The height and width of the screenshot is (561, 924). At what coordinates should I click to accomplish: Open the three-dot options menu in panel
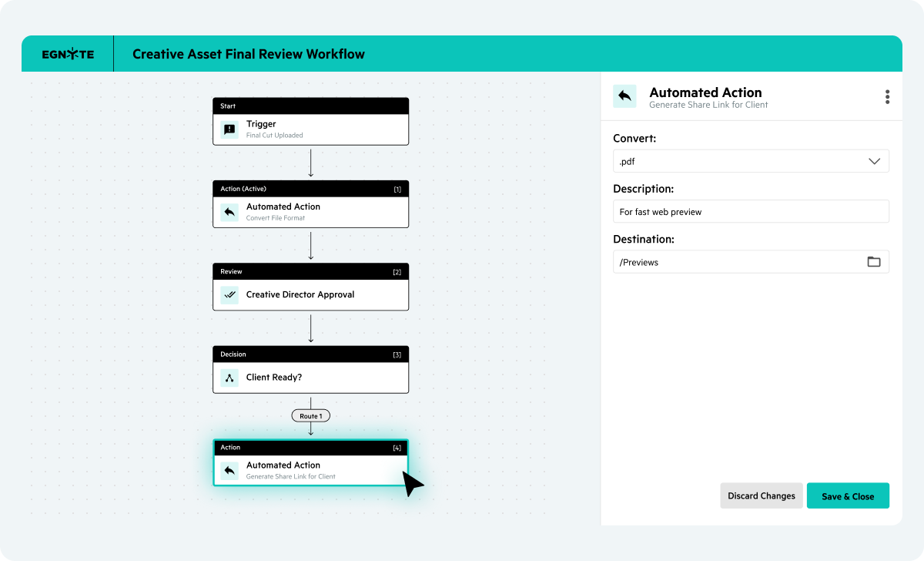[887, 96]
